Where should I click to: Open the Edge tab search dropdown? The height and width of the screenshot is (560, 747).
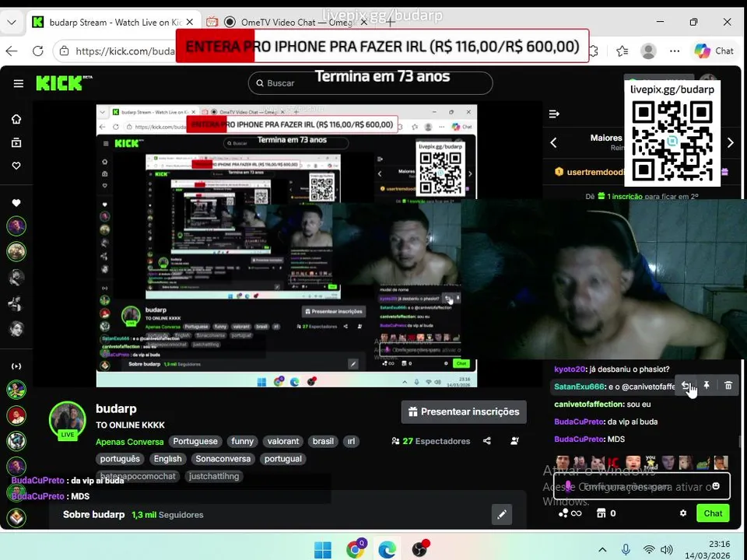(12, 22)
